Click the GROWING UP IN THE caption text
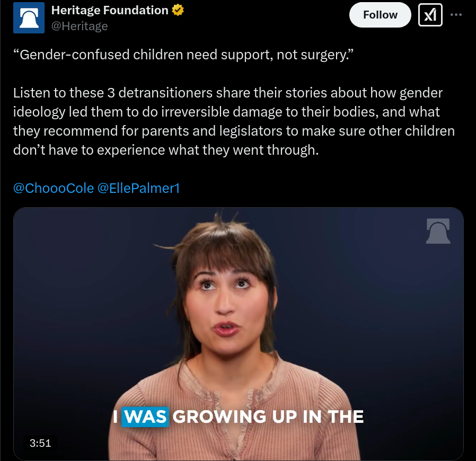 point(268,416)
